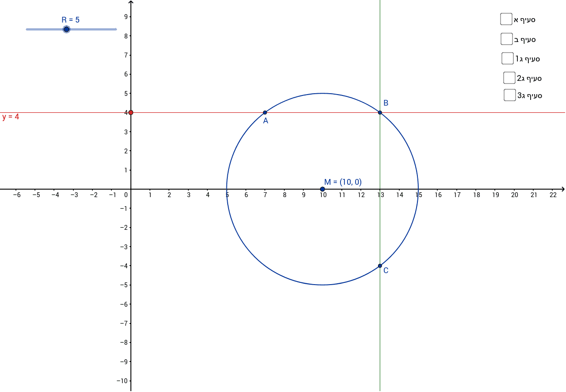Click the label 'C' near the lower point
The height and width of the screenshot is (392, 566).
386,270
